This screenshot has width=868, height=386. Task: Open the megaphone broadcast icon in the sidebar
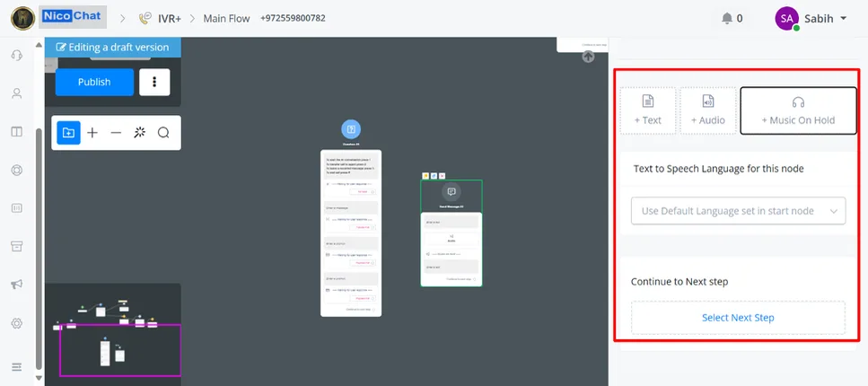17,285
